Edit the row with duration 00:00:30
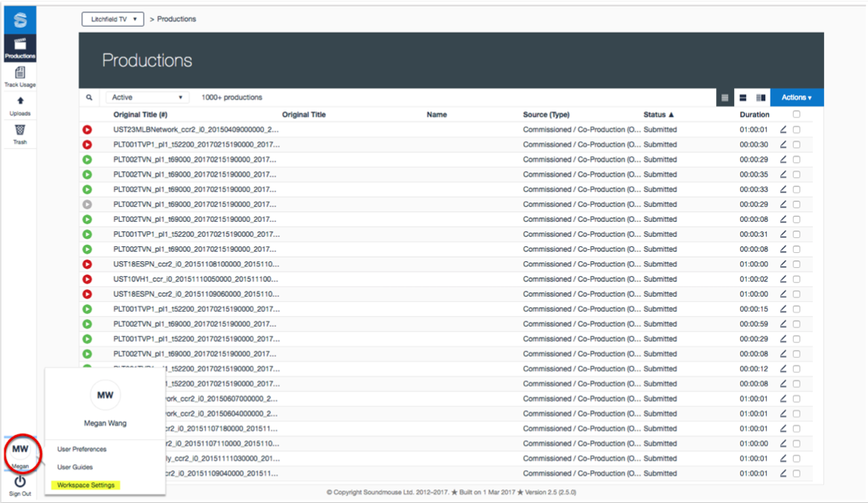The width and height of the screenshot is (868, 503). [x=783, y=144]
